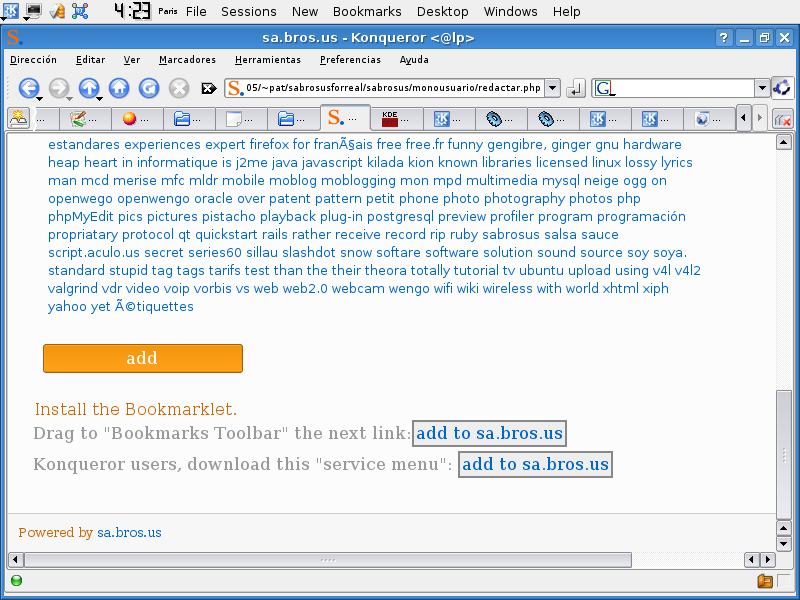Switch to the pencil notepad icon tab
The width and height of the screenshot is (800, 600).
85,119
